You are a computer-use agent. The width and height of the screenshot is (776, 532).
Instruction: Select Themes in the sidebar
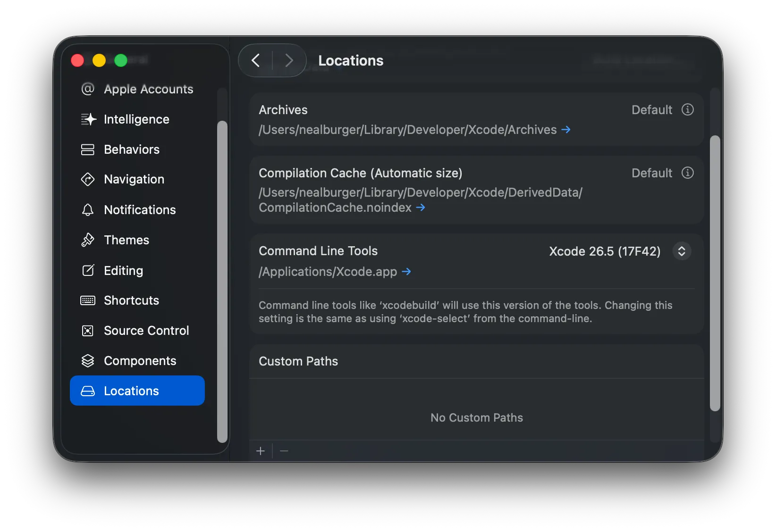[x=137, y=240]
